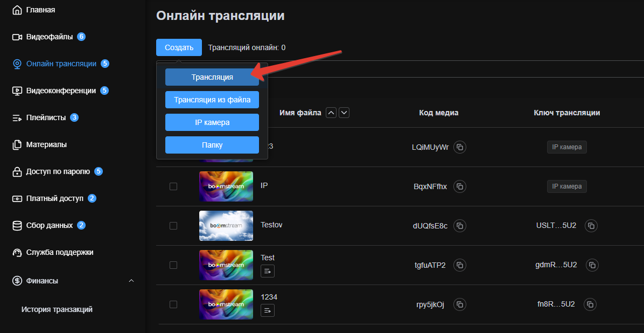Tick the checkbox for the IP row

(x=173, y=186)
